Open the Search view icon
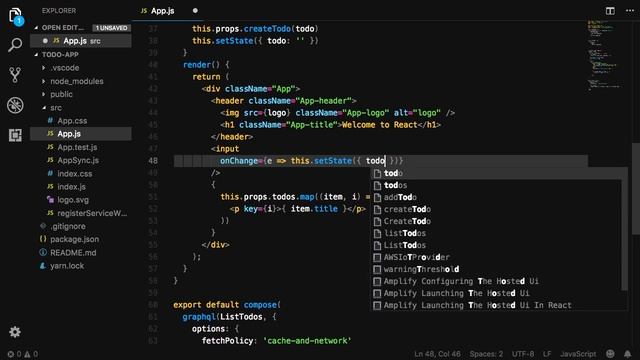 pos(15,45)
